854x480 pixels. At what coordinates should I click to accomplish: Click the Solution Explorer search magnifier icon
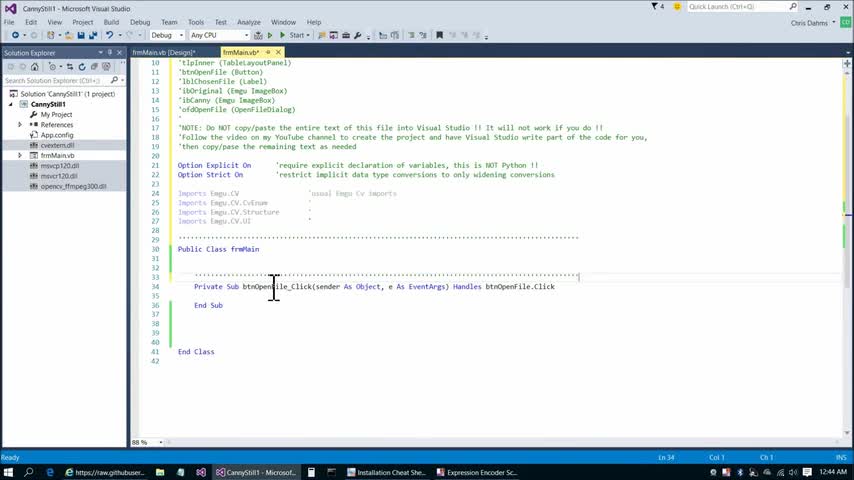pos(114,81)
